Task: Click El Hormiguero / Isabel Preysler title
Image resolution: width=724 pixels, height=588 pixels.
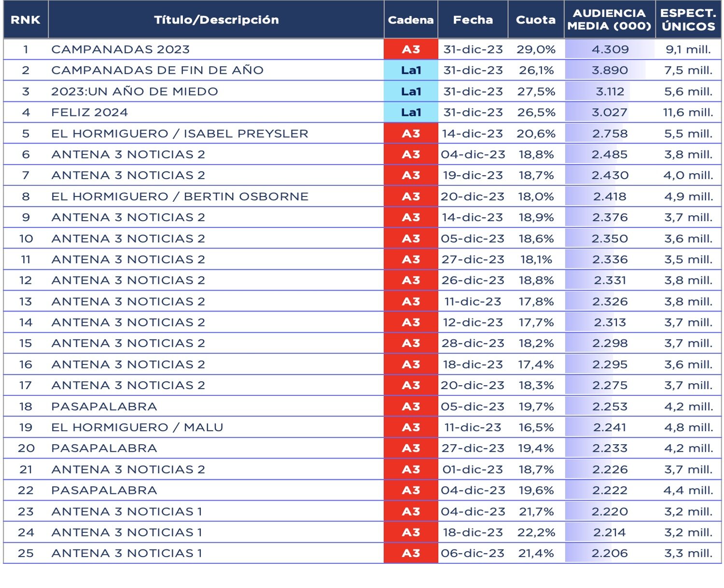Action: pos(180,134)
